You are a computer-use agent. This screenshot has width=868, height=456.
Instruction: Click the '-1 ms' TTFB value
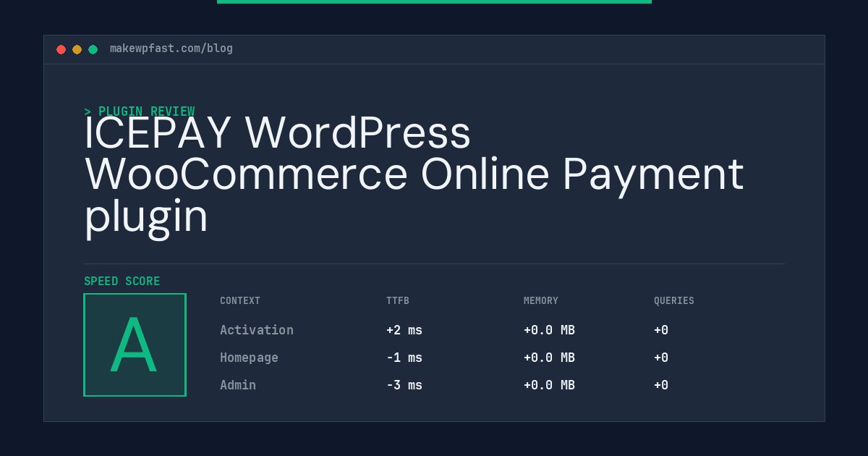(404, 358)
